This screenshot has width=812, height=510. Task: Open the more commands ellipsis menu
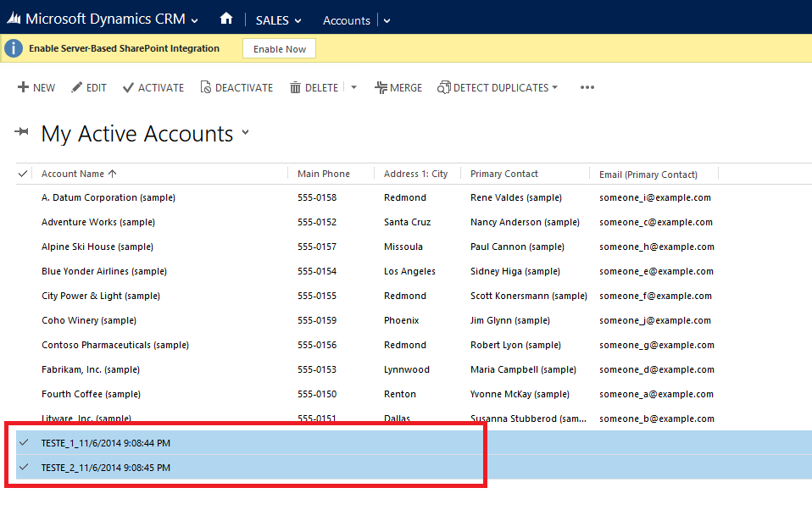pos(587,87)
